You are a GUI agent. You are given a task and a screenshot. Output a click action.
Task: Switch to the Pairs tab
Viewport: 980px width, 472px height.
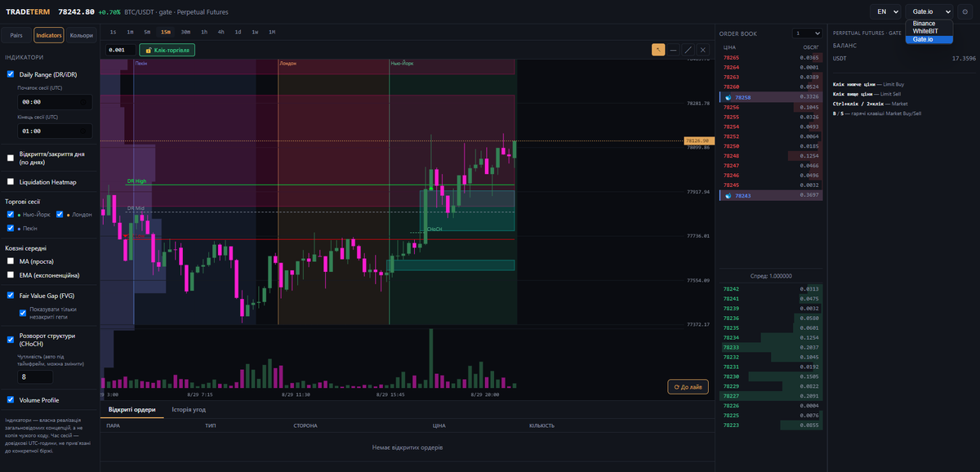coord(16,35)
